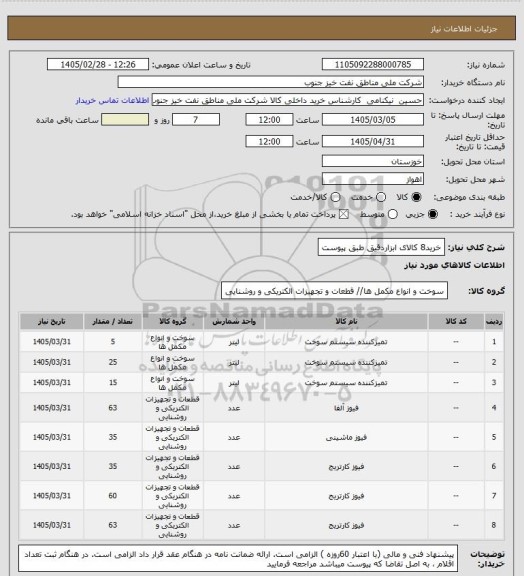Screen dimensions: 524x576
Task: Click the need date 1405/03/31 in row 8
Action: coord(51,525)
